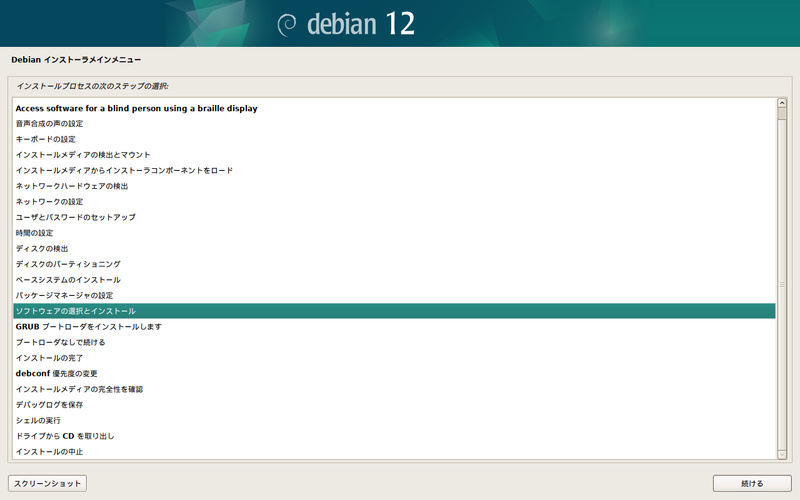Select ドライブから CD を取り出し
Viewport: 800px width, 500px height.
tap(65, 436)
